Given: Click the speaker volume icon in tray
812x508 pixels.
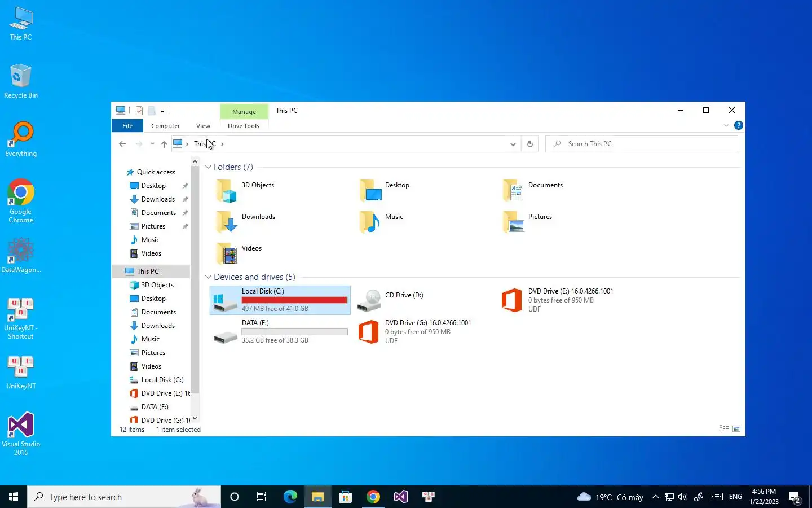Looking at the screenshot, I should pyautogui.click(x=682, y=497).
